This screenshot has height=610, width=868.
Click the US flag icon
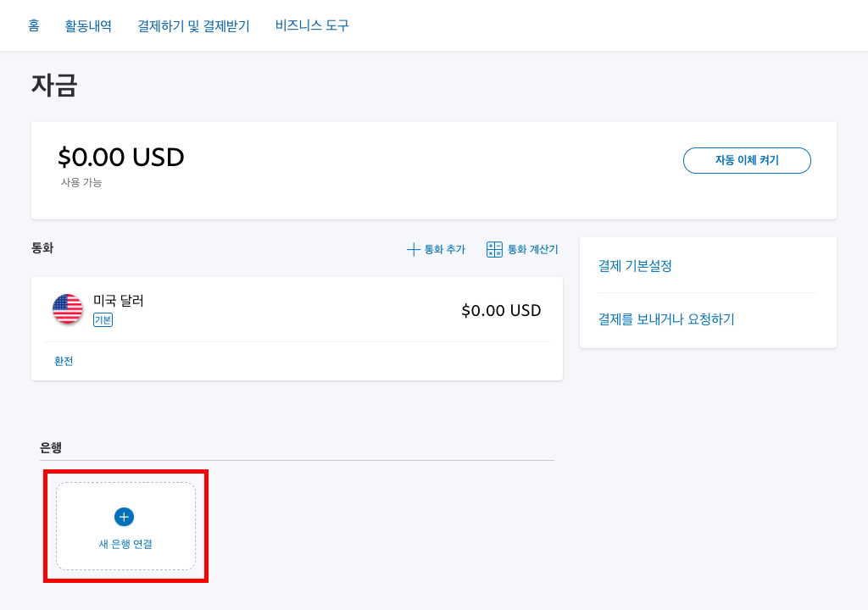pyautogui.click(x=68, y=309)
